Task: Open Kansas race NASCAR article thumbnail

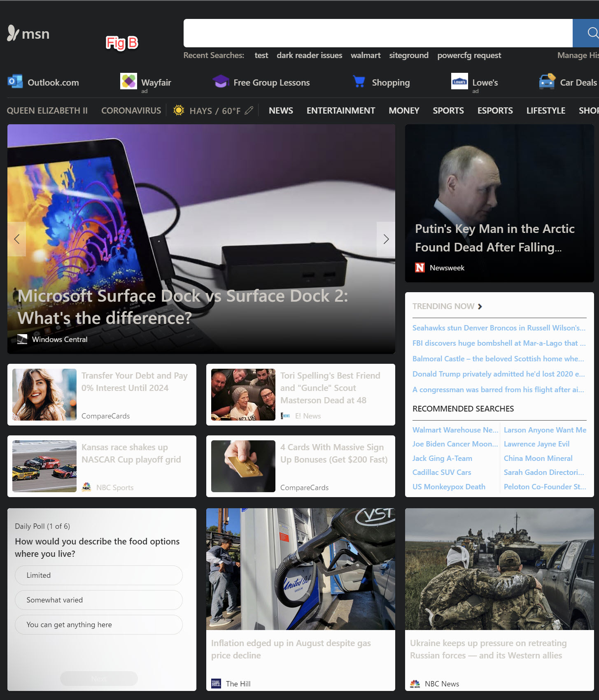Action: click(x=44, y=466)
